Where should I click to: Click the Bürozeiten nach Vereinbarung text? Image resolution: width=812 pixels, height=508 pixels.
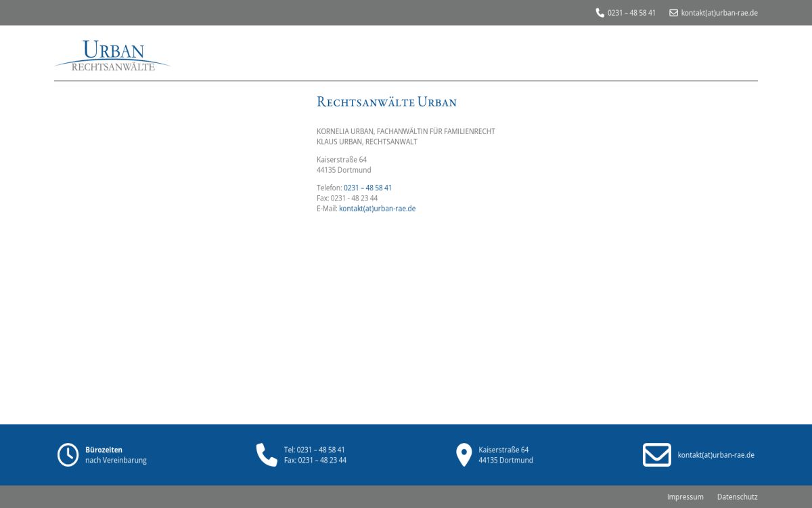point(116,454)
